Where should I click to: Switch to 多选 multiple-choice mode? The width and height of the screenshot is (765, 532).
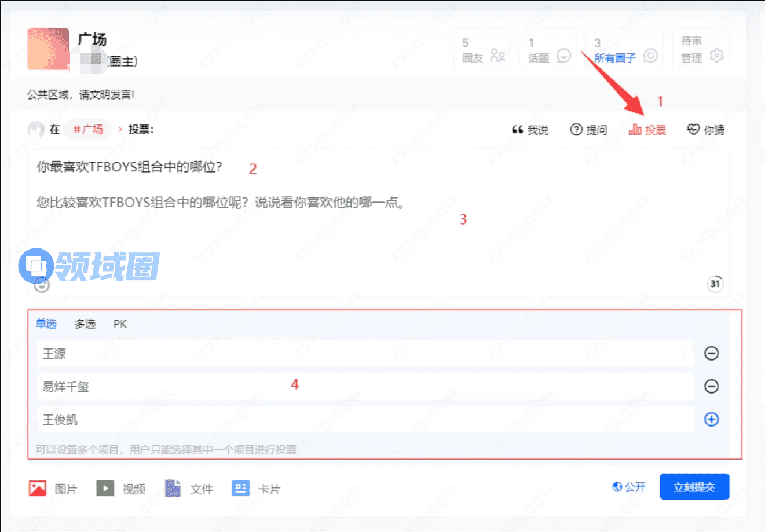pyautogui.click(x=85, y=324)
